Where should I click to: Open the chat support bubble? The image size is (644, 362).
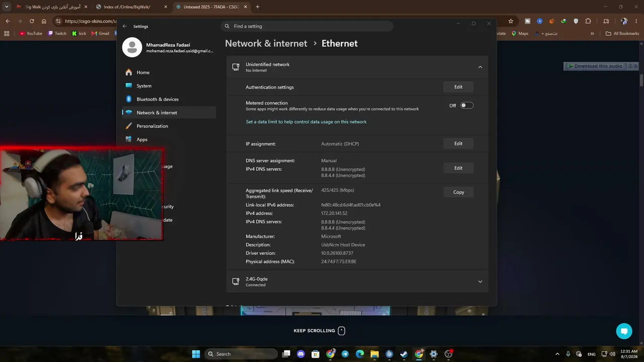click(x=624, y=331)
